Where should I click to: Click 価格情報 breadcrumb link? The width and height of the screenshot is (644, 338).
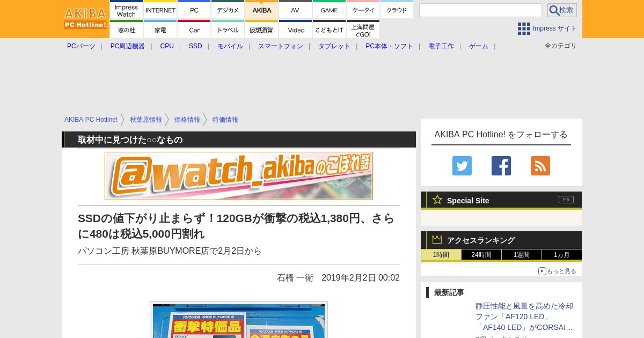[x=187, y=120]
